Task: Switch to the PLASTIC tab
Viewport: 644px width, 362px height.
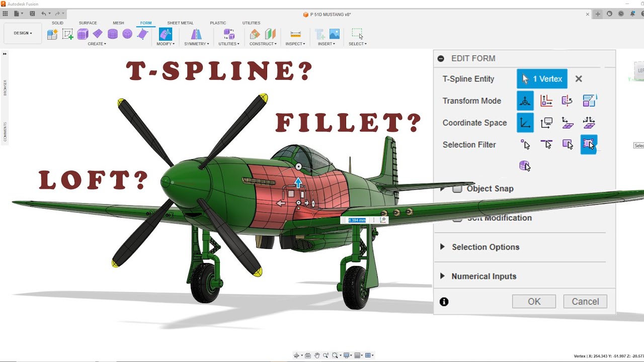Action: pyautogui.click(x=218, y=23)
